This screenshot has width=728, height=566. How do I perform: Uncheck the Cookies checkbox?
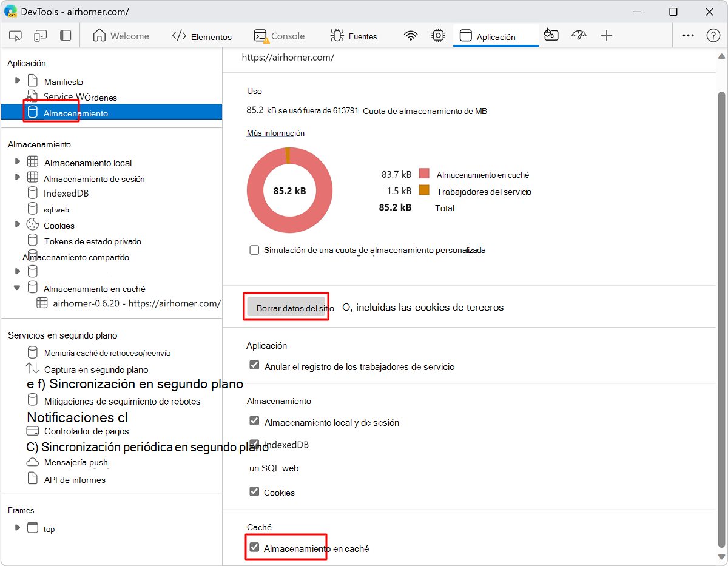tap(254, 491)
